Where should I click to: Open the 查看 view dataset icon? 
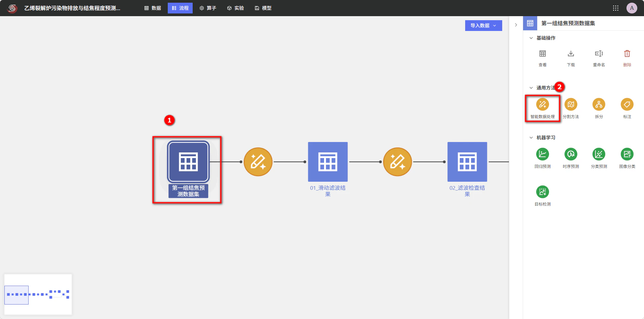coord(542,54)
